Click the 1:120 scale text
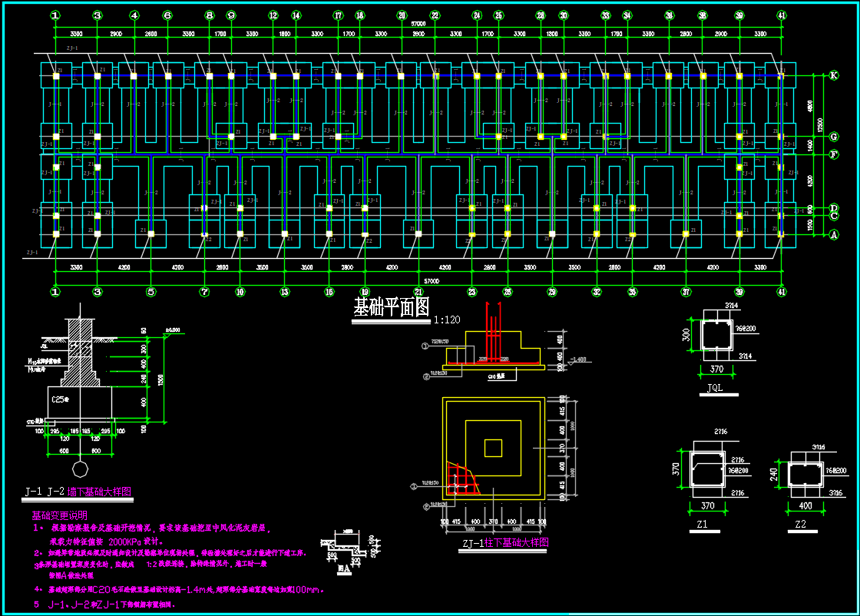 coord(447,320)
